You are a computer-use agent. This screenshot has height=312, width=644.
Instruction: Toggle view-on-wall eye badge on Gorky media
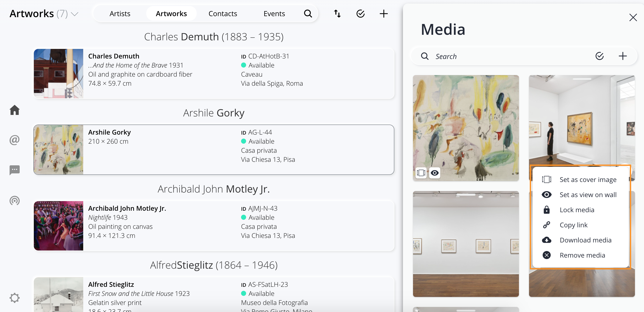pyautogui.click(x=435, y=173)
